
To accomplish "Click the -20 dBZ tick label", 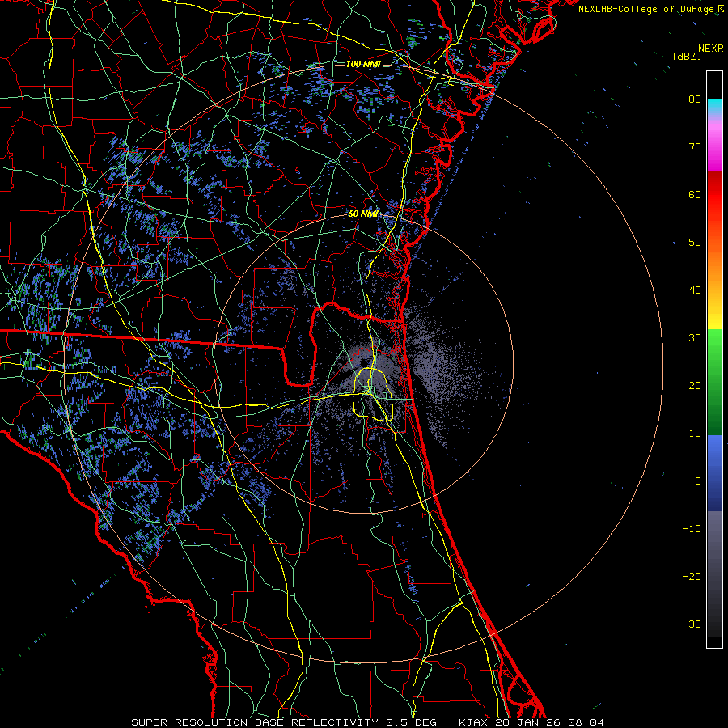I will click(x=692, y=576).
